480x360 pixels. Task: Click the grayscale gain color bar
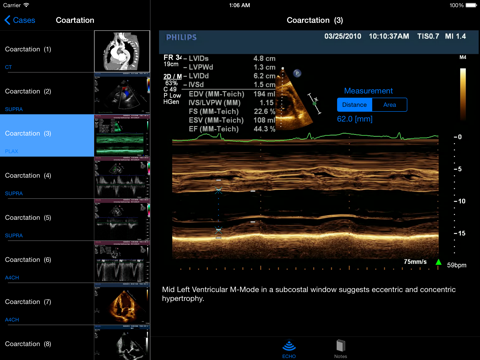click(x=463, y=93)
